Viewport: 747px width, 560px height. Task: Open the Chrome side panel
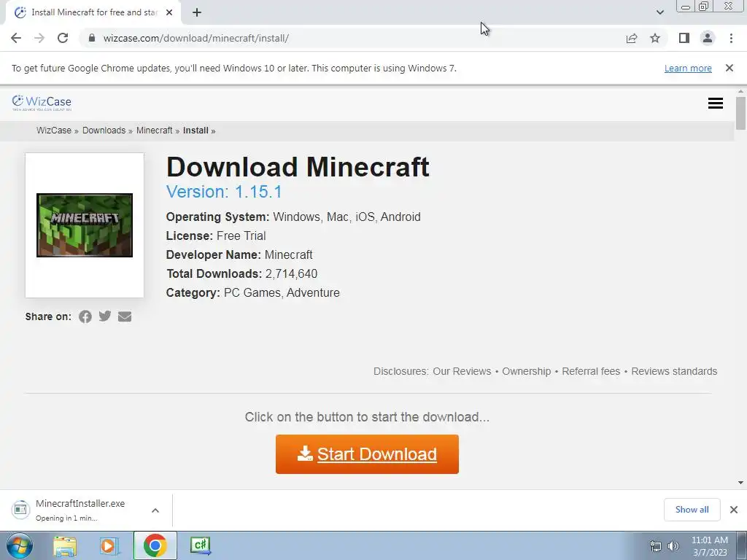point(684,38)
